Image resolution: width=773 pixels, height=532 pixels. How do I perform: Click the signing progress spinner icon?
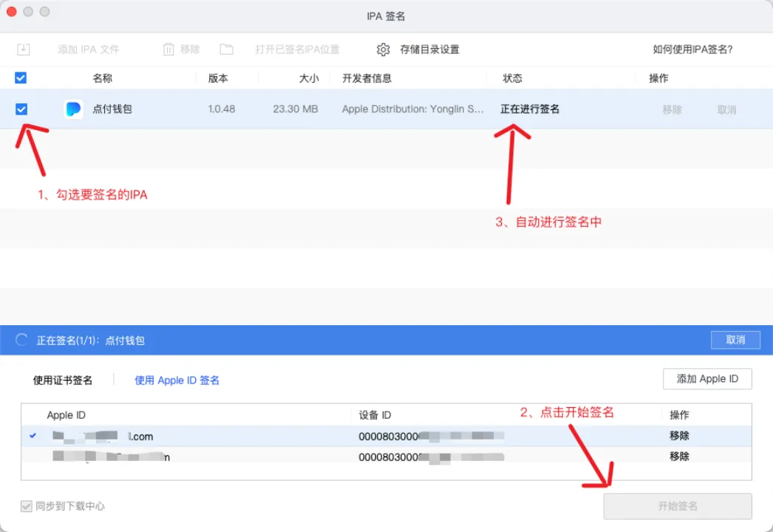[22, 340]
